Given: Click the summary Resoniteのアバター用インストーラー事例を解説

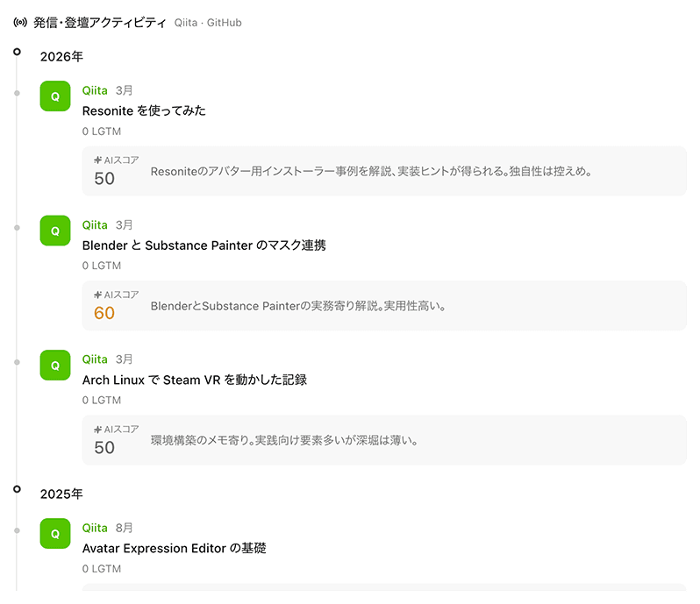Looking at the screenshot, I should tap(371, 172).
